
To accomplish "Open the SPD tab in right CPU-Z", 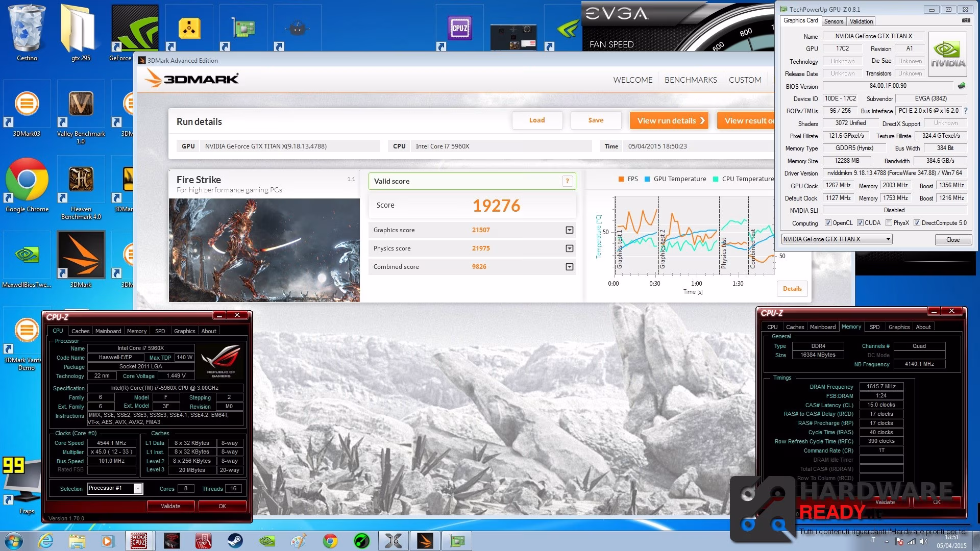I will click(x=874, y=327).
